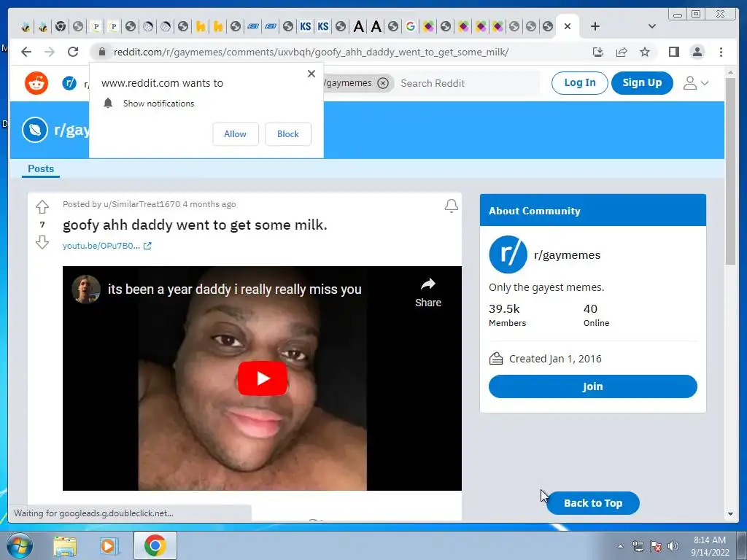Screen dimensions: 747x560
Task: Open poster u/SimilarTreat1670 profile
Action: (x=142, y=204)
